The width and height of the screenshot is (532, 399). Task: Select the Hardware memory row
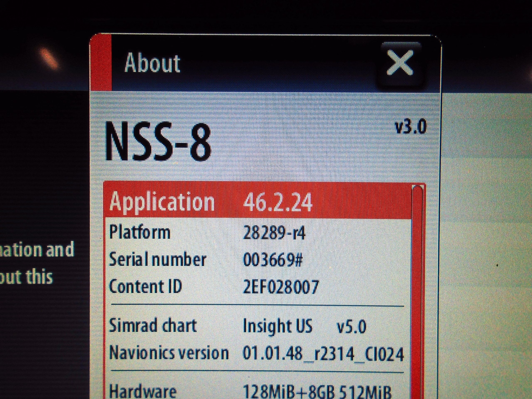click(x=257, y=391)
